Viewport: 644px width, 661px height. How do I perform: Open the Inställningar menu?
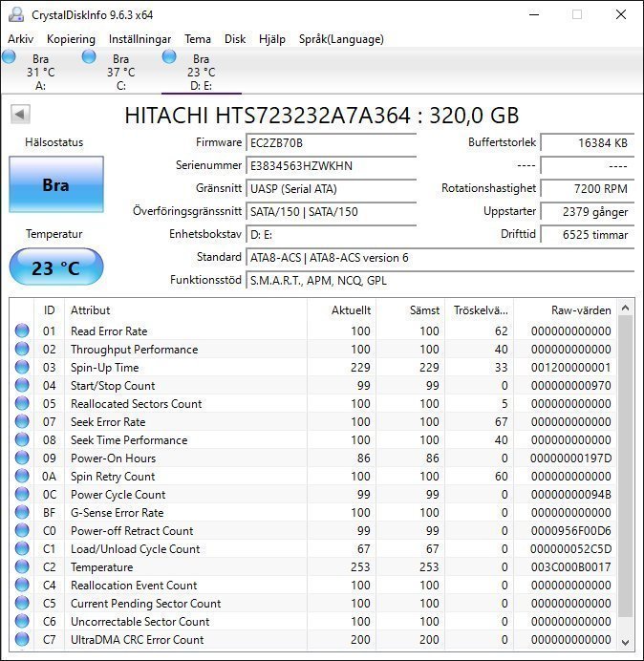[x=140, y=39]
